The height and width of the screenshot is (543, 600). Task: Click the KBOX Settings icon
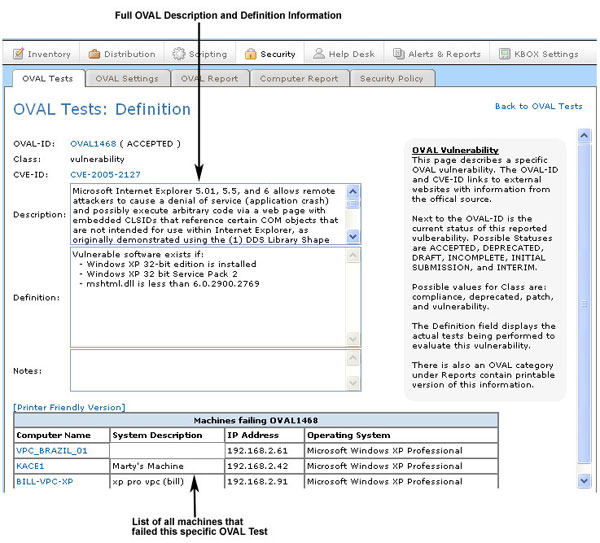[505, 54]
